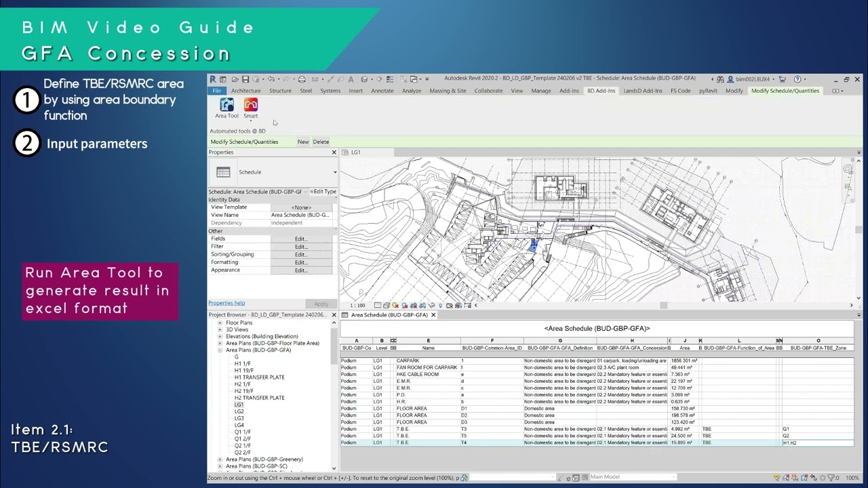
Task: Click Edit button for Appearance property
Action: click(x=301, y=270)
